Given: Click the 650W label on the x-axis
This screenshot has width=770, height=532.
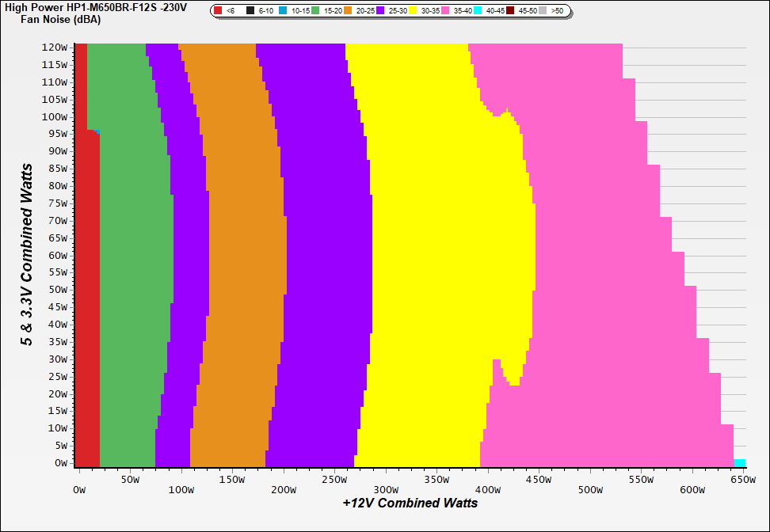Looking at the screenshot, I should pyautogui.click(x=738, y=480).
